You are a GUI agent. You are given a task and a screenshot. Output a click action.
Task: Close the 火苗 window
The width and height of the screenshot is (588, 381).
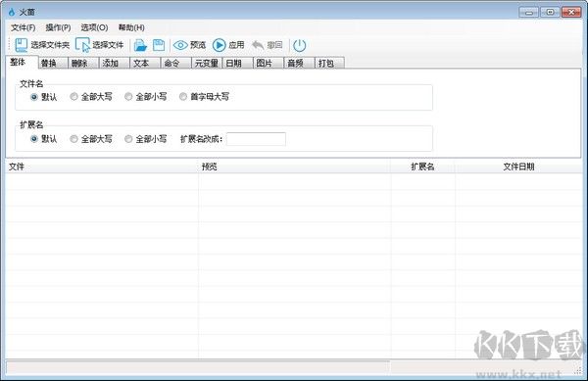pyautogui.click(x=571, y=13)
